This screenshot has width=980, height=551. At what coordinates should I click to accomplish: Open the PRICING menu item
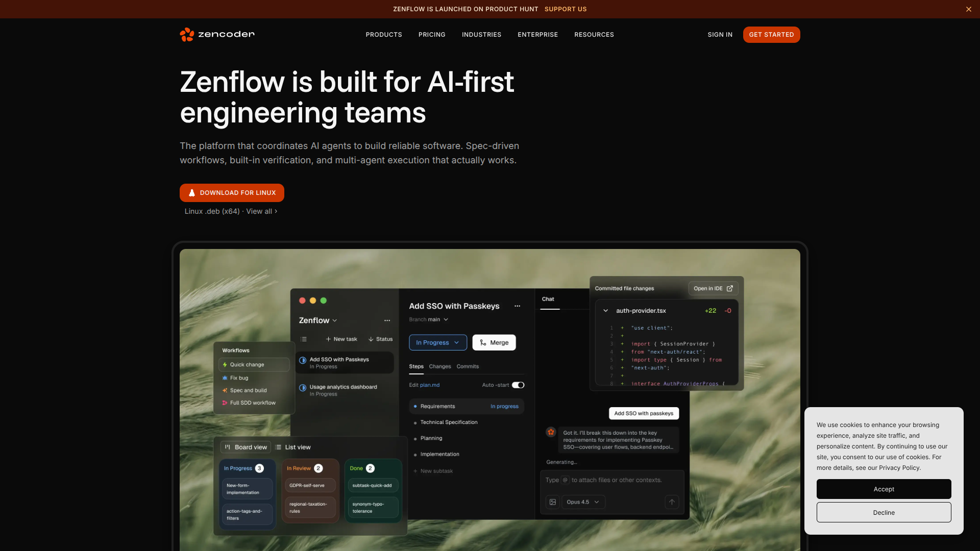[432, 35]
